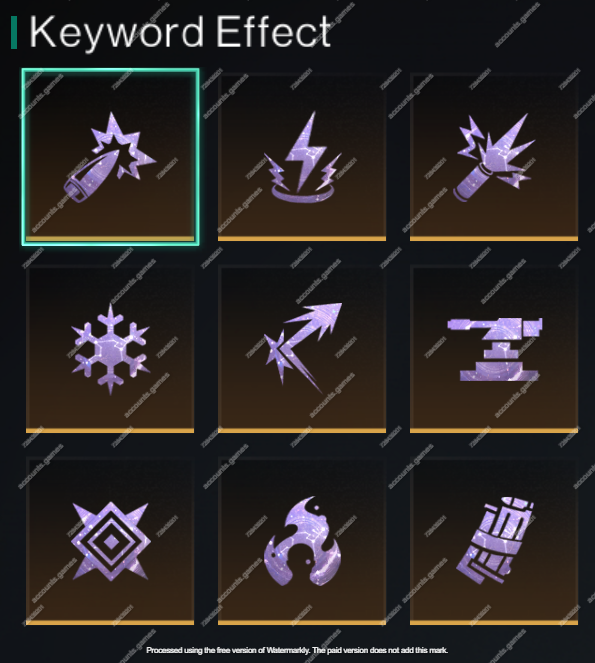The width and height of the screenshot is (595, 663).
Task: Select the highlighted bullet impact keyword icon
Action: coord(110,157)
